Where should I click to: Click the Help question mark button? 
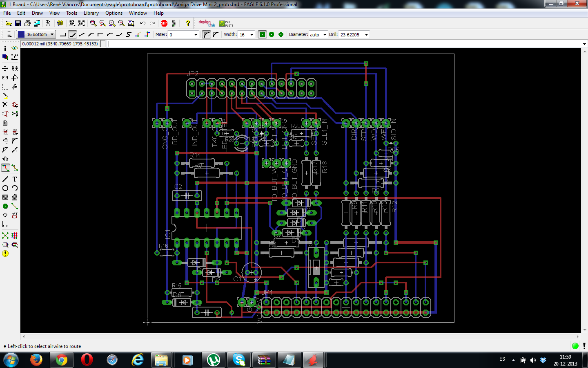188,23
